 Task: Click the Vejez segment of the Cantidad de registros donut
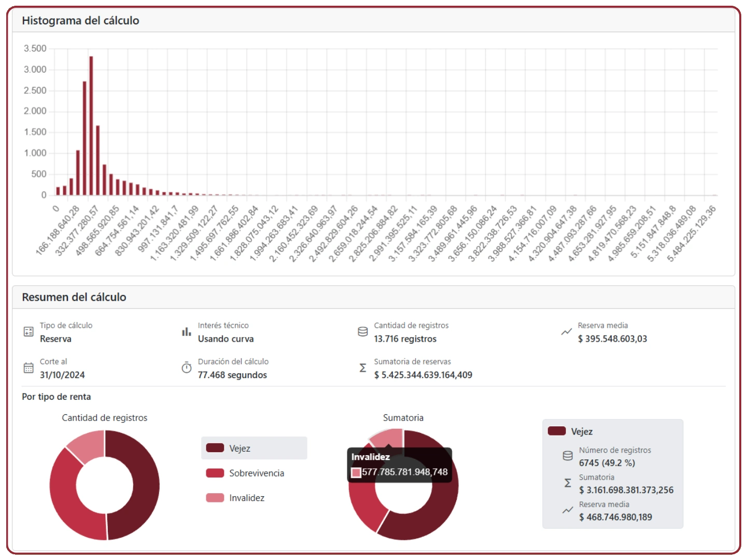click(146, 485)
